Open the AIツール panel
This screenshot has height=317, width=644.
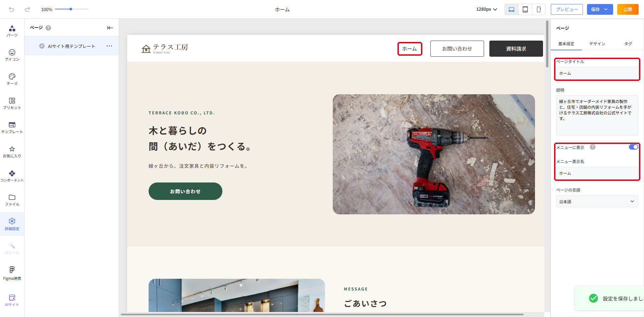coord(12,248)
